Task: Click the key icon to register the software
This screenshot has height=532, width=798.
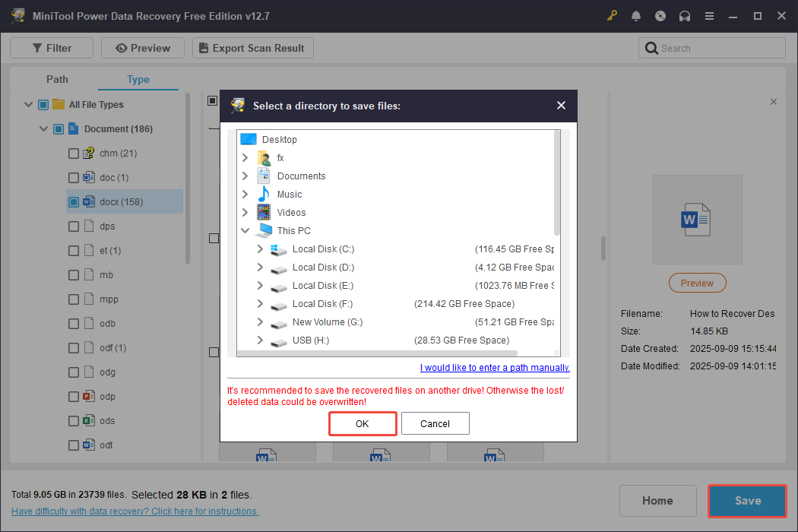Action: tap(612, 15)
